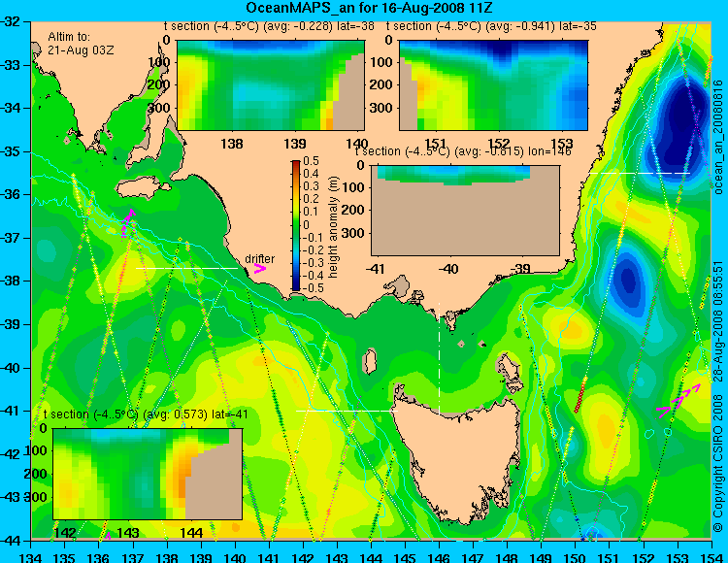Image resolution: width=728 pixels, height=563 pixels.
Task: Click the 't section (-4..5°C) (avg: -0.228) lat=-38' caption
Action: click(269, 26)
